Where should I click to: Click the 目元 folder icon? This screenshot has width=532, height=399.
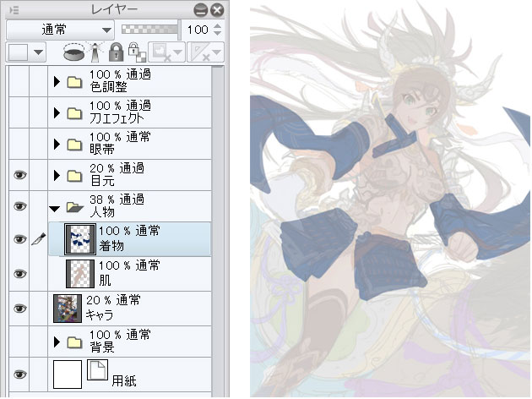pyautogui.click(x=74, y=176)
